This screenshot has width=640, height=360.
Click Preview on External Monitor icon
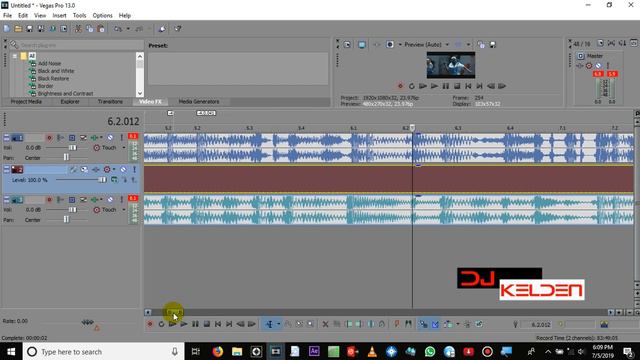[x=362, y=44]
